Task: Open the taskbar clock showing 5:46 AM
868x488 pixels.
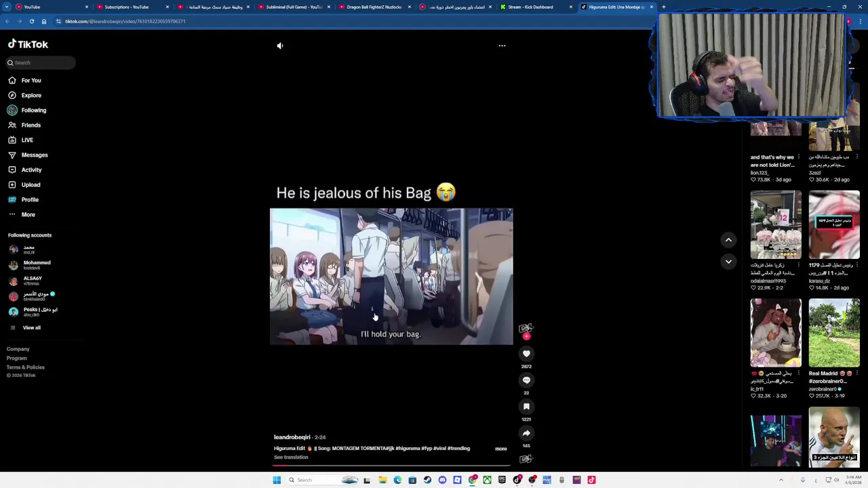Action: (853, 480)
